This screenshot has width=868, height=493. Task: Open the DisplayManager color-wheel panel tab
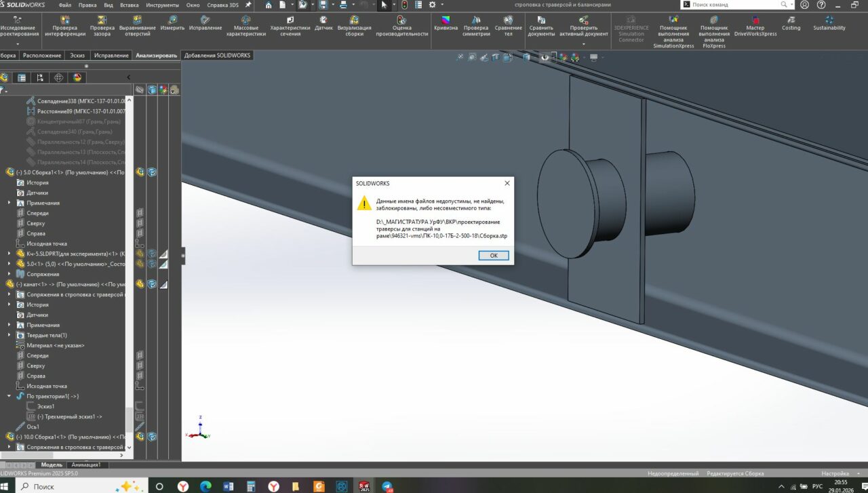(x=77, y=78)
